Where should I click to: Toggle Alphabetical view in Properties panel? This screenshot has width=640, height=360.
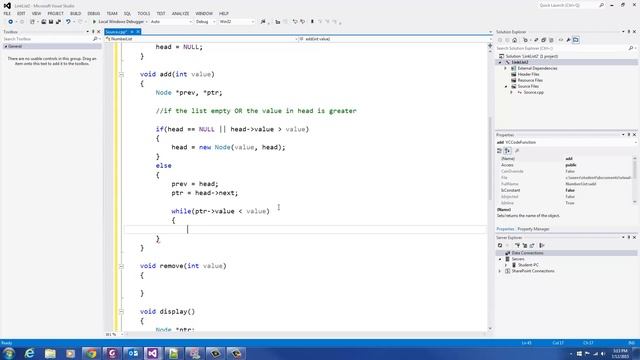tap(507, 151)
